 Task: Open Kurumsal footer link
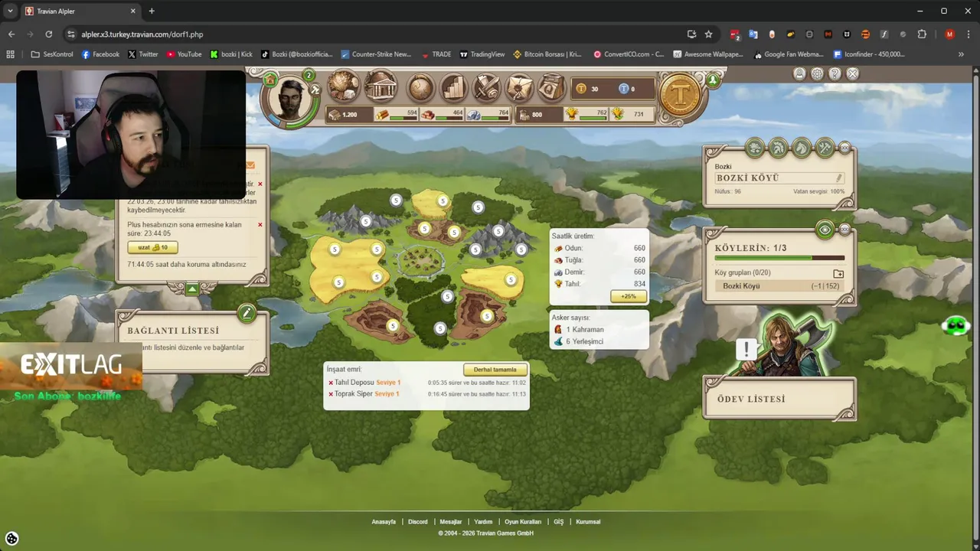pyautogui.click(x=588, y=522)
